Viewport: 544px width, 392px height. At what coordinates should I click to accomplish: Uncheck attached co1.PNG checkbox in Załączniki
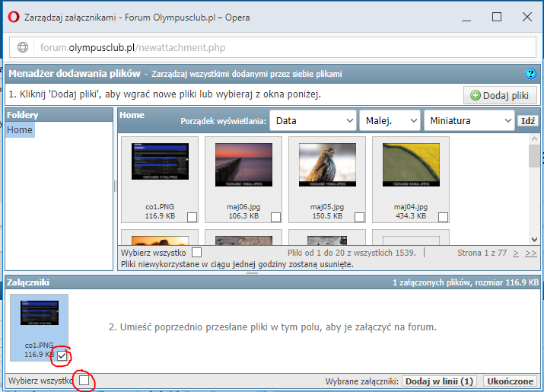pos(62,355)
